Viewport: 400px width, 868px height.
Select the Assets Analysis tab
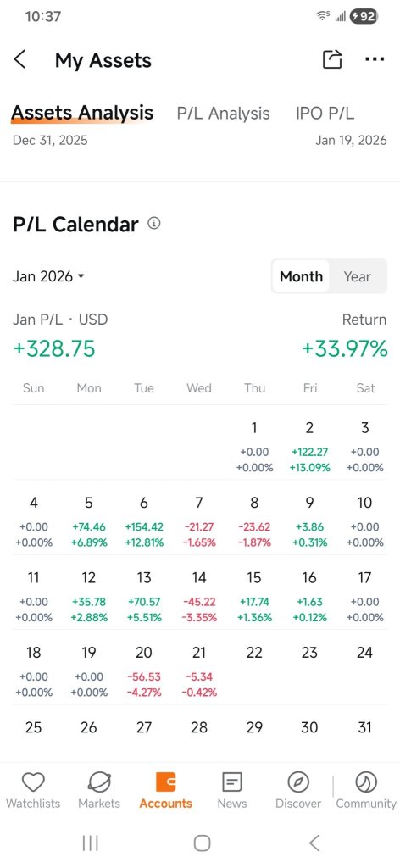(82, 113)
